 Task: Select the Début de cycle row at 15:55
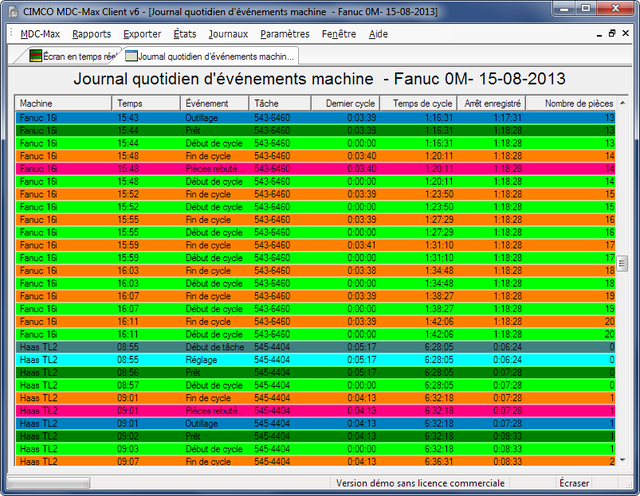[316, 232]
